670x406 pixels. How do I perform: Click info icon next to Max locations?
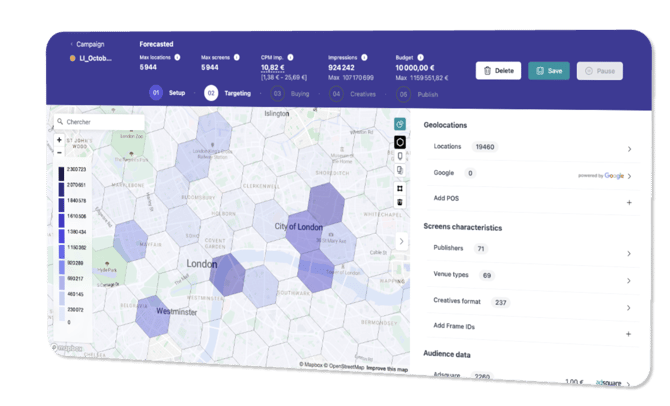[x=178, y=57]
